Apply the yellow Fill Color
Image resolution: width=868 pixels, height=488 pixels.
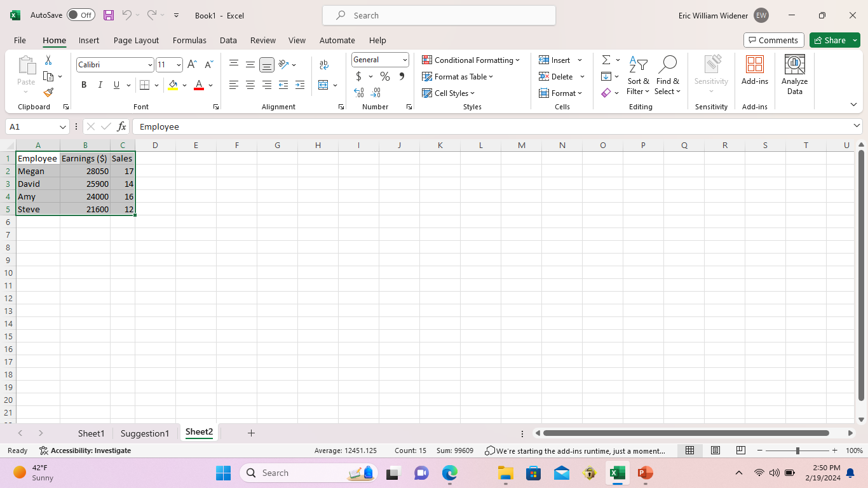click(x=173, y=85)
